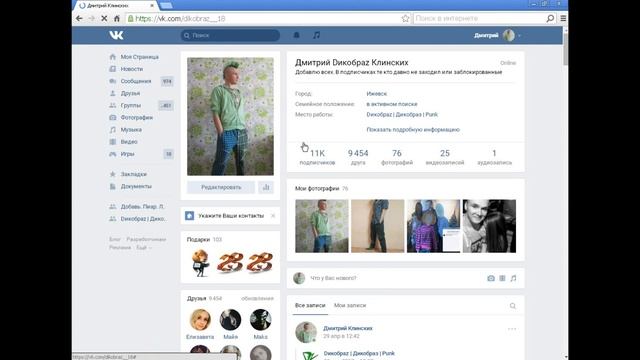The width and height of the screenshot is (640, 360).
Task: Open 'Подарки' gifts block header
Action: click(x=198, y=240)
